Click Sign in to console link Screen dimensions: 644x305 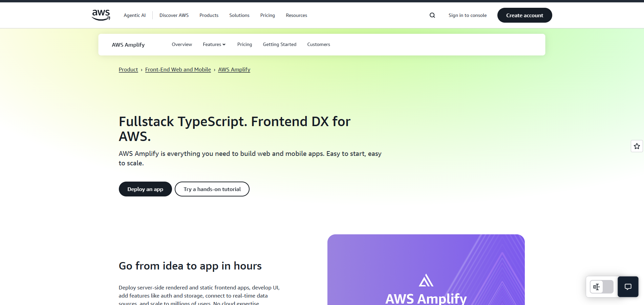467,15
